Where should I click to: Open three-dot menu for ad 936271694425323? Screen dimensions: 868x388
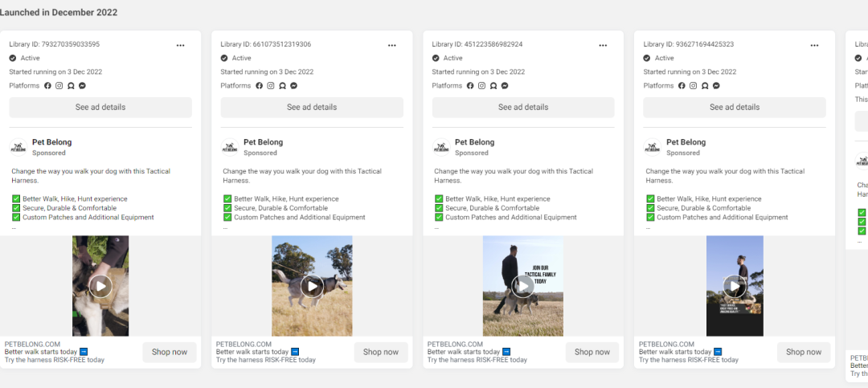pos(815,45)
